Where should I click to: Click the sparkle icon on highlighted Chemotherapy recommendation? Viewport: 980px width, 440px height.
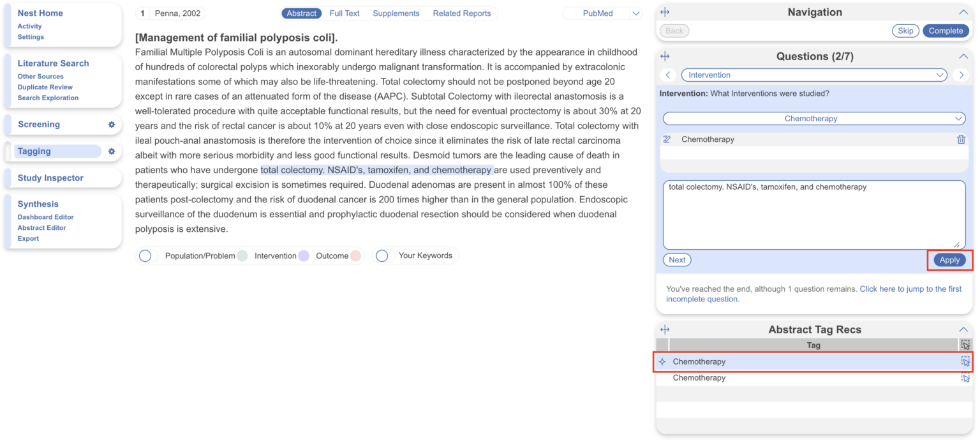click(x=662, y=361)
